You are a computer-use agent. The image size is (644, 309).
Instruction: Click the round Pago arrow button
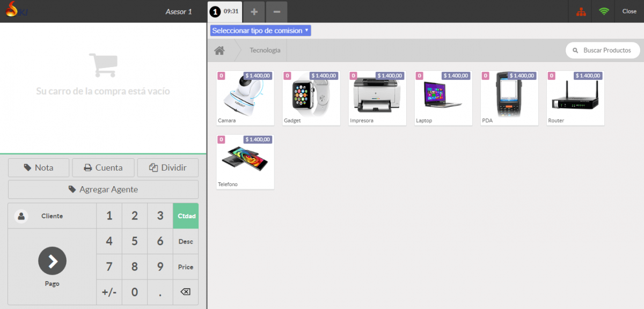[52, 261]
